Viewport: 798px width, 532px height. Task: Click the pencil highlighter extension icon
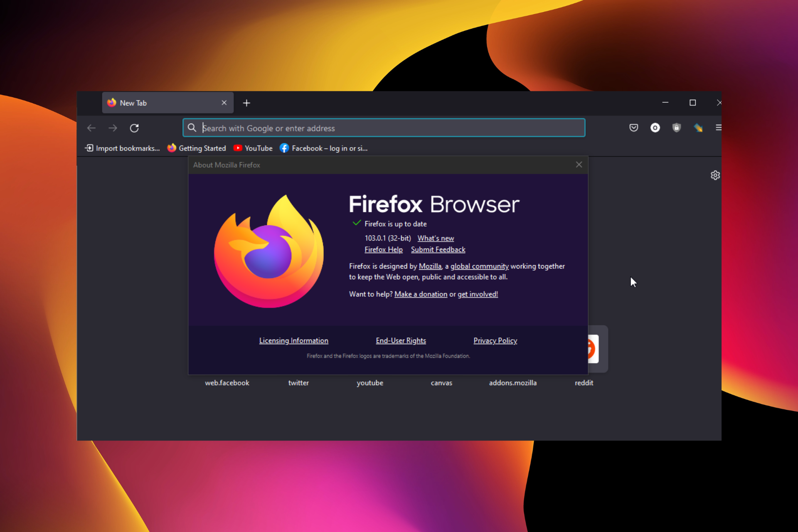(698, 128)
